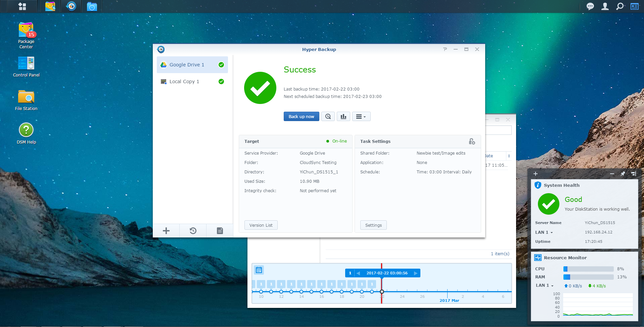This screenshot has height=327, width=644.
Task: Expand the LAN 1 dropdown in System Health
Action: (544, 232)
